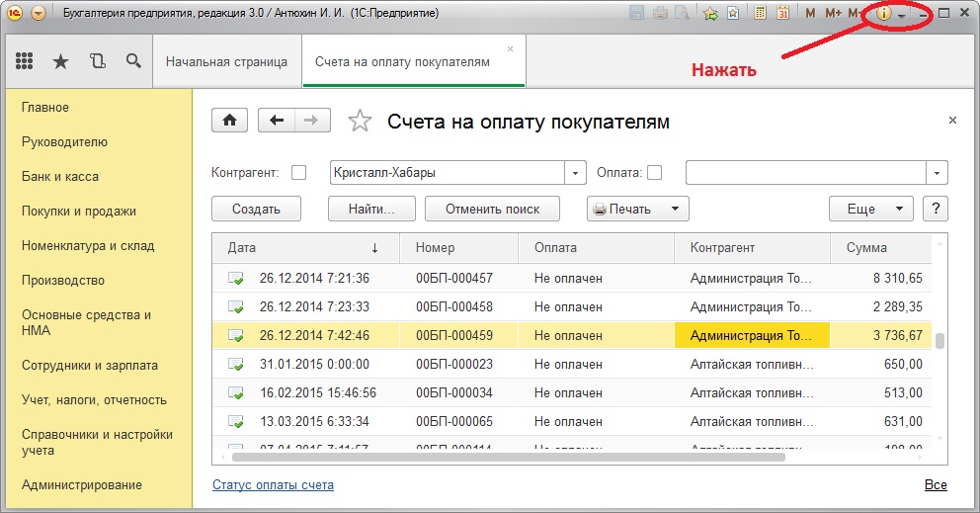
Task: Open the Номенклатура и склад section
Action: pos(88,246)
